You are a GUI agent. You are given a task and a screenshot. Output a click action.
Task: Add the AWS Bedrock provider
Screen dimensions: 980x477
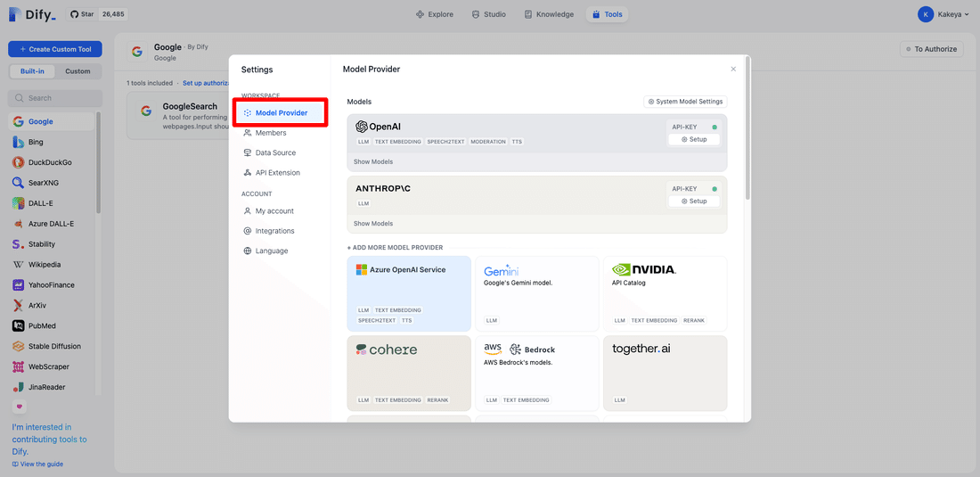tap(537, 374)
